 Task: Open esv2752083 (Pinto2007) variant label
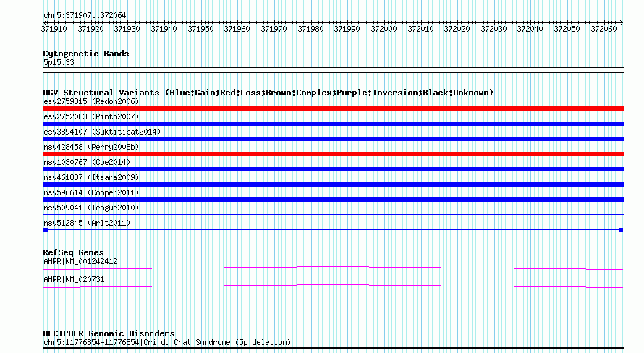tap(91, 116)
